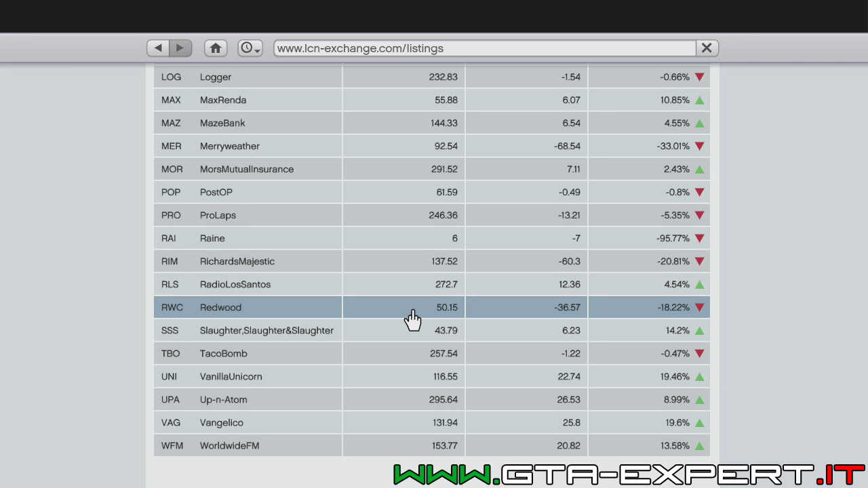Screen dimensions: 868x488
Task: Click TacoBomb red down arrow
Action: coord(700,354)
